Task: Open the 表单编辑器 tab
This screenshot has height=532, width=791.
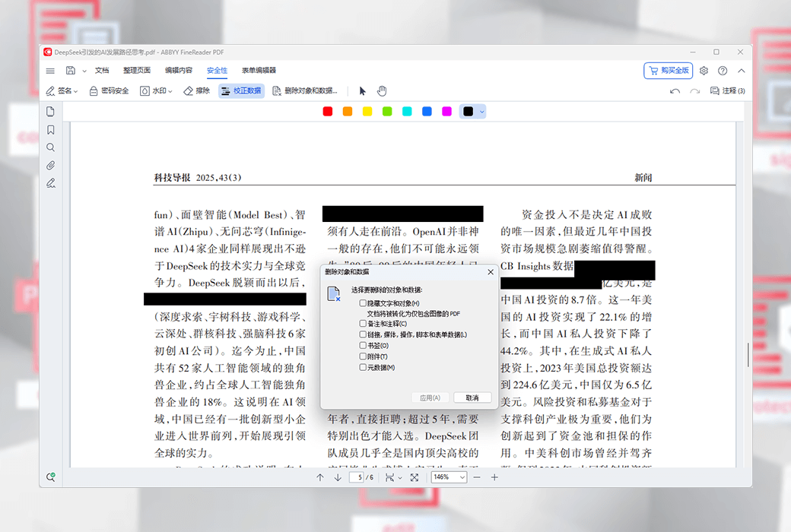Action: (x=259, y=71)
